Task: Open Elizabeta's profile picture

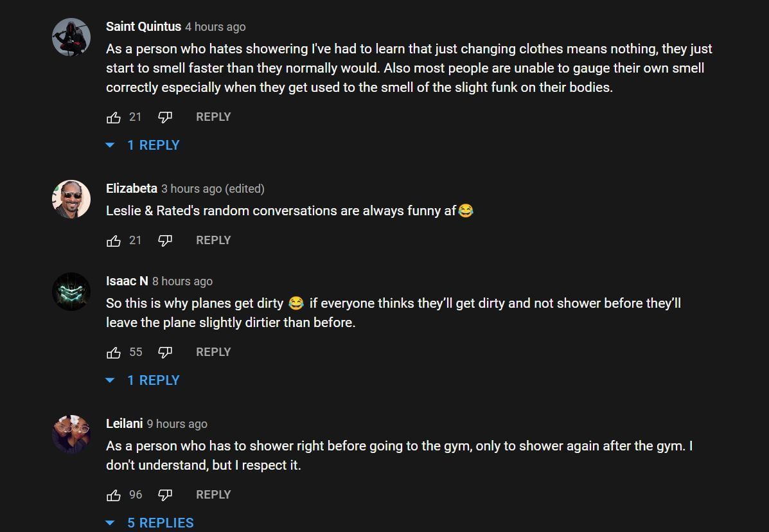Action: point(71,199)
